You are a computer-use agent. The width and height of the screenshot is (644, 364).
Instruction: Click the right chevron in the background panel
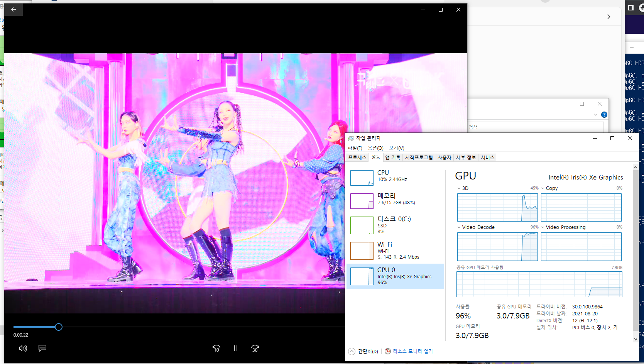(x=609, y=17)
